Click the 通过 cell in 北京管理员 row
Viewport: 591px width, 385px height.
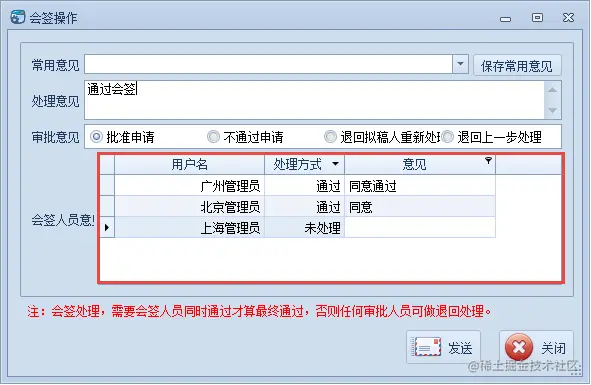coord(305,207)
